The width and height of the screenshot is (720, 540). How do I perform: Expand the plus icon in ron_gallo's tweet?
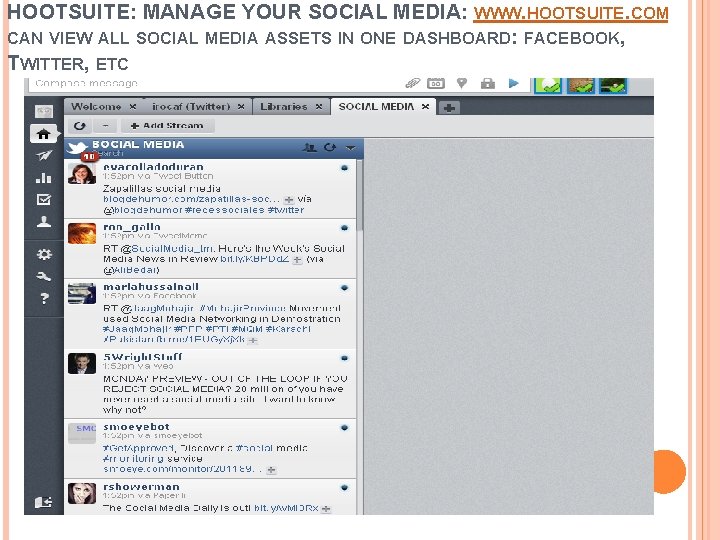(x=298, y=260)
